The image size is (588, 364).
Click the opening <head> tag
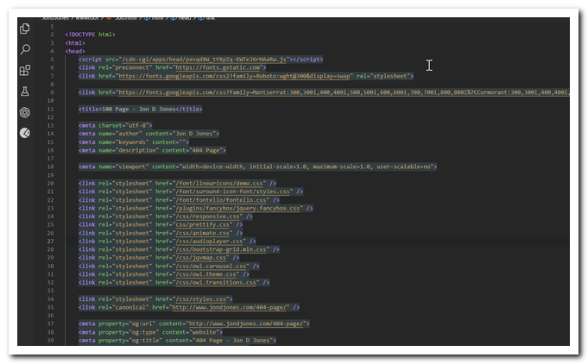click(x=75, y=51)
